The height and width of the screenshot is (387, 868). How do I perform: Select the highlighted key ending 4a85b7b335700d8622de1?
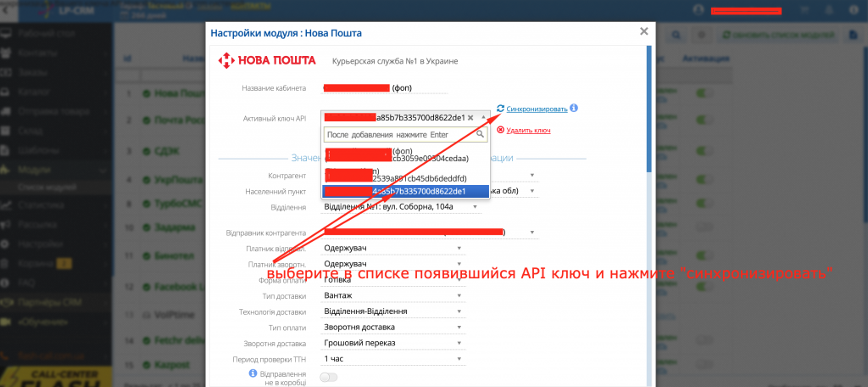coord(404,191)
